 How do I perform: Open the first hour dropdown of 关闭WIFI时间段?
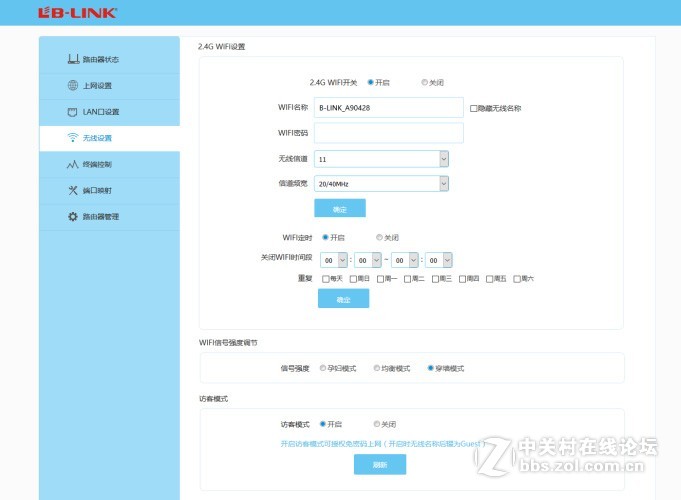(x=334, y=259)
